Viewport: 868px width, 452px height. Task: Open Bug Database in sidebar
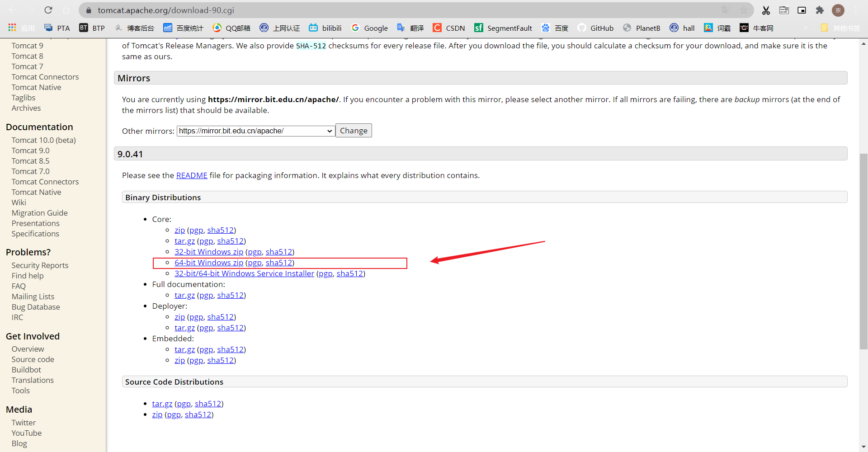(36, 307)
